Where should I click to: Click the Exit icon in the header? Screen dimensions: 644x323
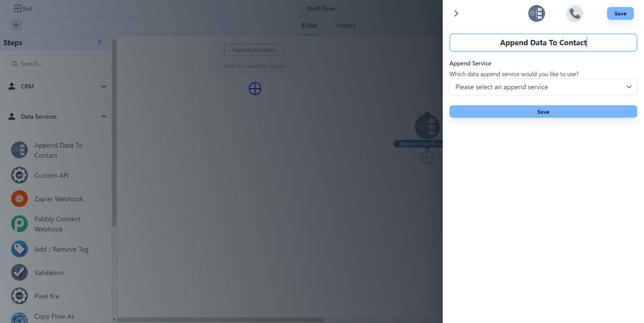tap(17, 8)
